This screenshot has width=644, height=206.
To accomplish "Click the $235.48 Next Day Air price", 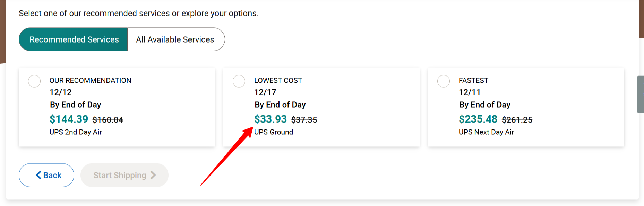I will (478, 119).
